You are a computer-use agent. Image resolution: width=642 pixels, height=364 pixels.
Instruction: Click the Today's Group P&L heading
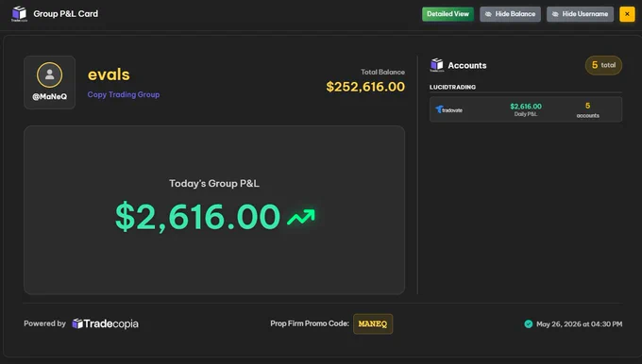click(214, 183)
